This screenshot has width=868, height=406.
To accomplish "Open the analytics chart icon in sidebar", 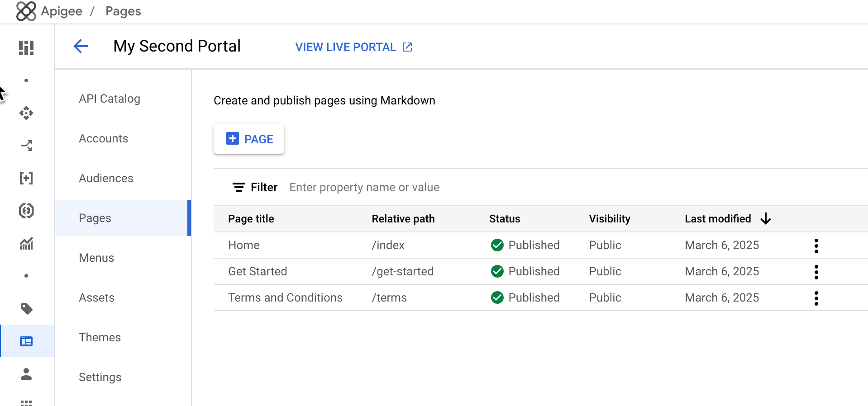I will 26,244.
